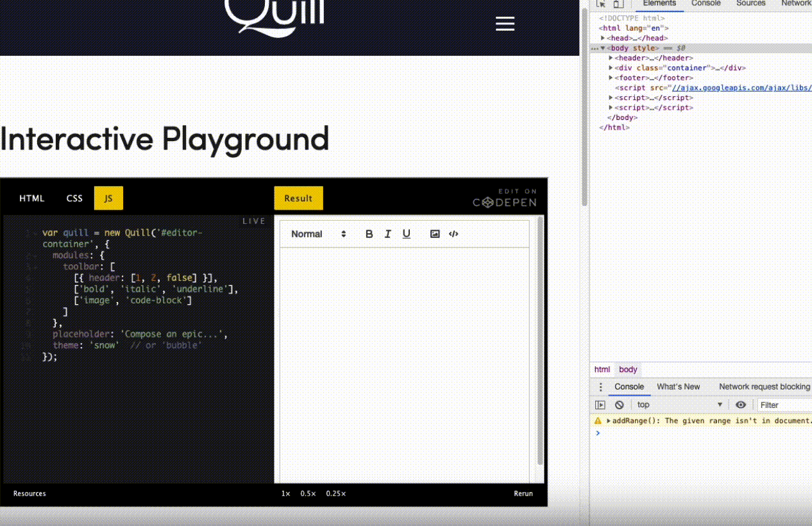Expand the addRange warning message
The height and width of the screenshot is (526, 812).
(609, 421)
